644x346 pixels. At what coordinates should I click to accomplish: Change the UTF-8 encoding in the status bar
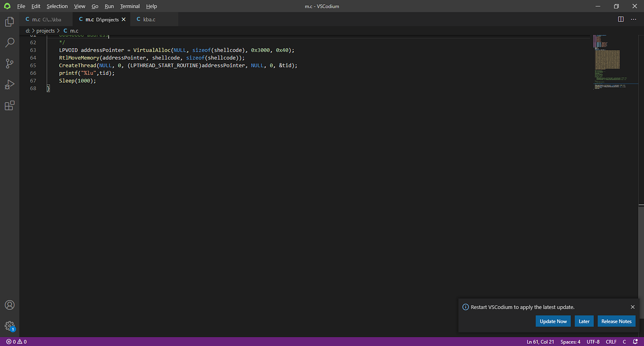(593, 341)
